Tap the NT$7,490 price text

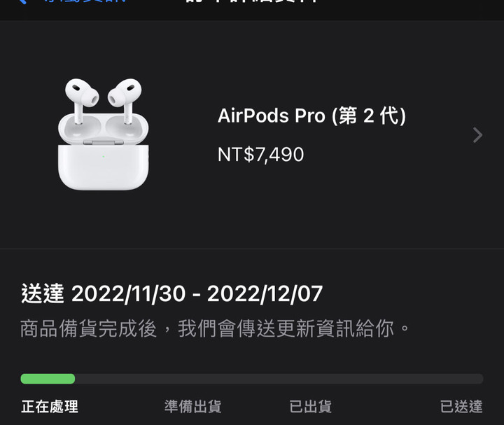[x=260, y=155]
